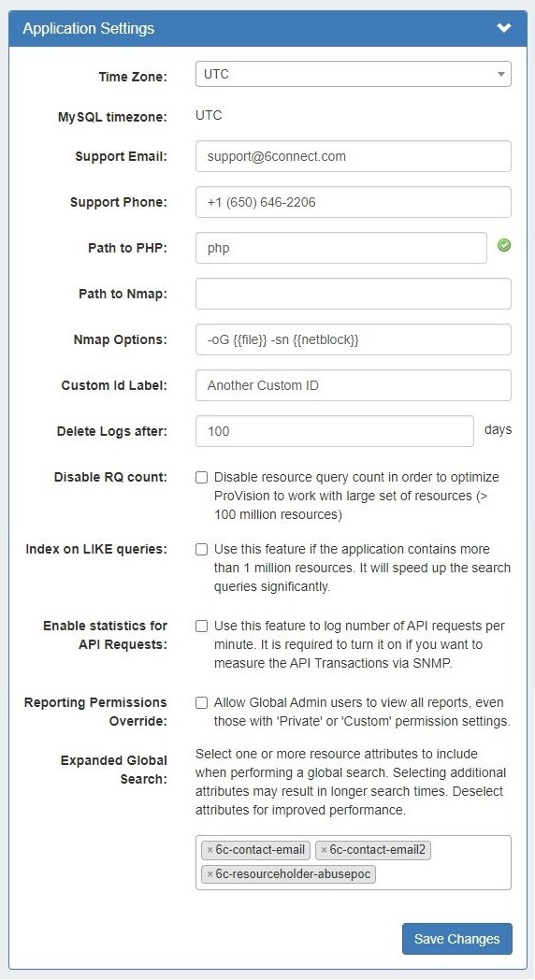
Task: Check the Index on LIKE queries box
Action: [201, 549]
